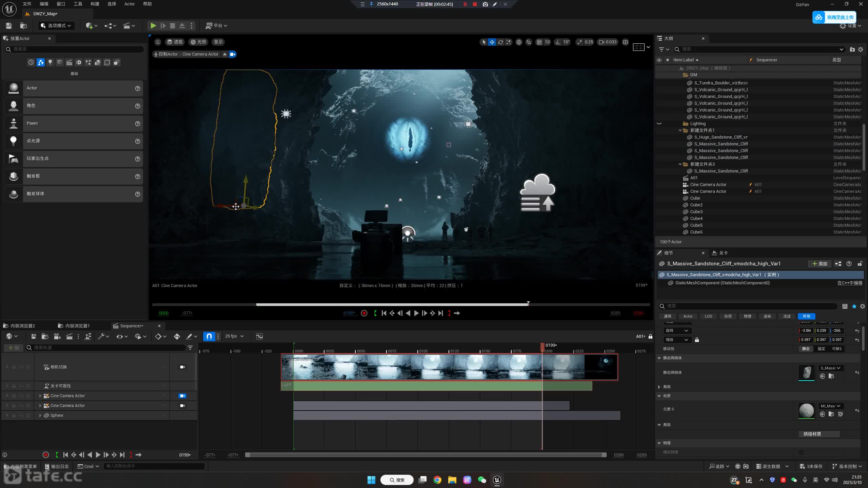Screen dimensions: 868x488
Task: Add new folder in Outliner
Action: point(852,49)
